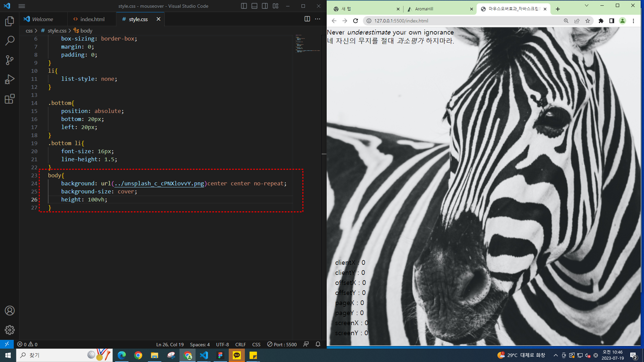Open editor More Actions ellipsis menu

tap(318, 19)
